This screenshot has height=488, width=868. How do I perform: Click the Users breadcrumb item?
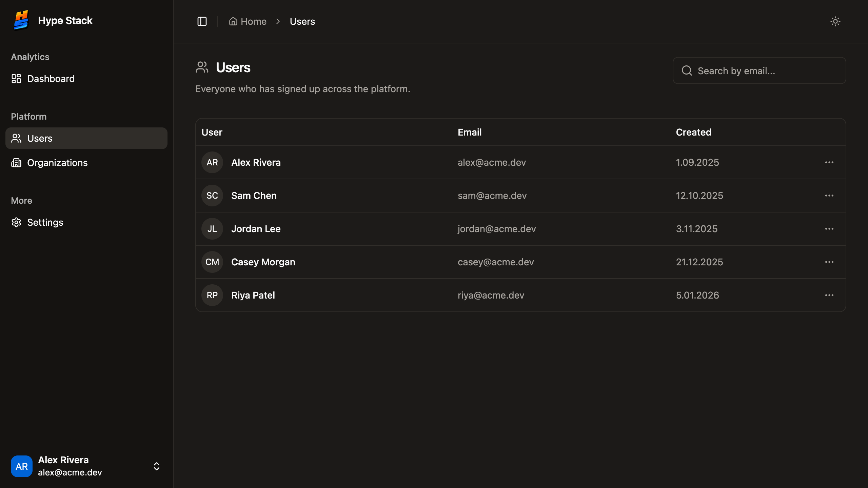(x=302, y=21)
